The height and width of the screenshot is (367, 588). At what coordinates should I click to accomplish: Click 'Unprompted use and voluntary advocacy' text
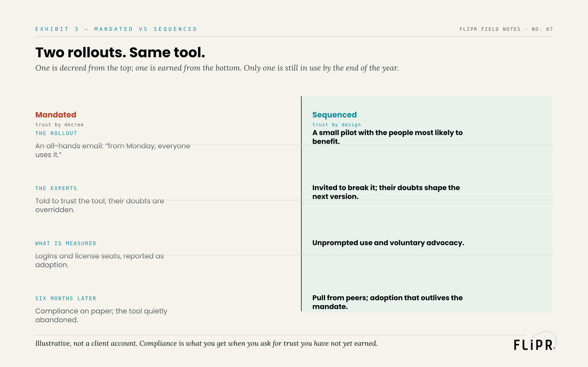click(388, 243)
